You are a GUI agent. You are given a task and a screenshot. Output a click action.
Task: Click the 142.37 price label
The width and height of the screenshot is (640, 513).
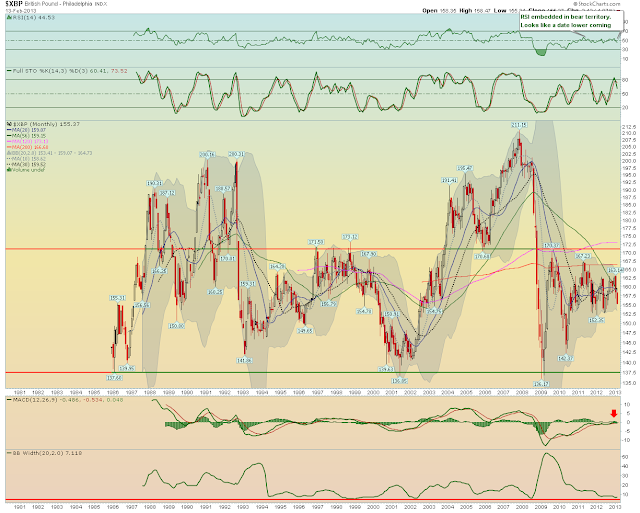click(x=566, y=358)
